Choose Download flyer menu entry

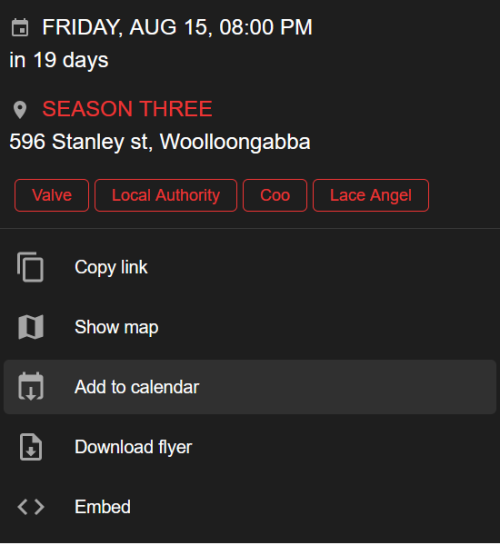click(250, 447)
